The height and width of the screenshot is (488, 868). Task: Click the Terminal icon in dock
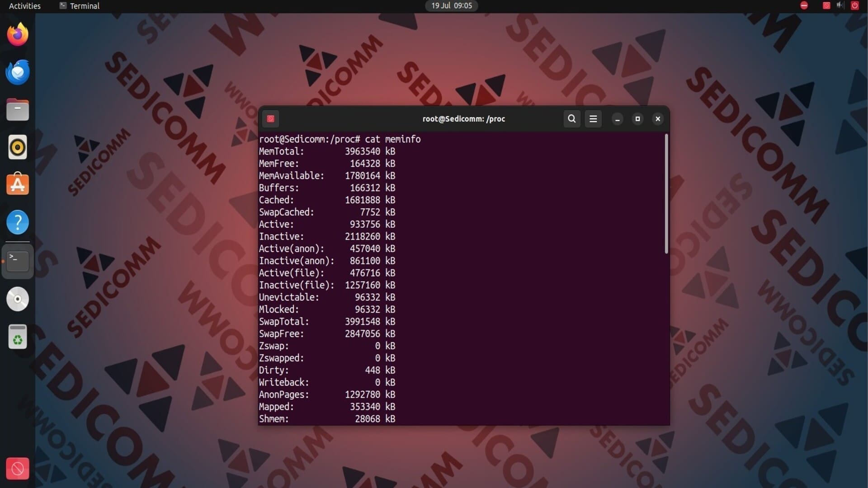pos(18,261)
